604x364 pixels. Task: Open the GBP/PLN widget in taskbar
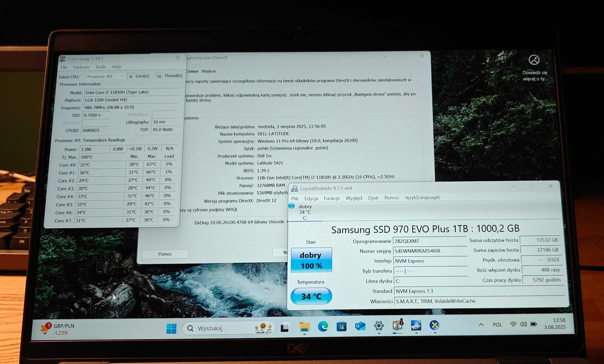[x=58, y=329]
